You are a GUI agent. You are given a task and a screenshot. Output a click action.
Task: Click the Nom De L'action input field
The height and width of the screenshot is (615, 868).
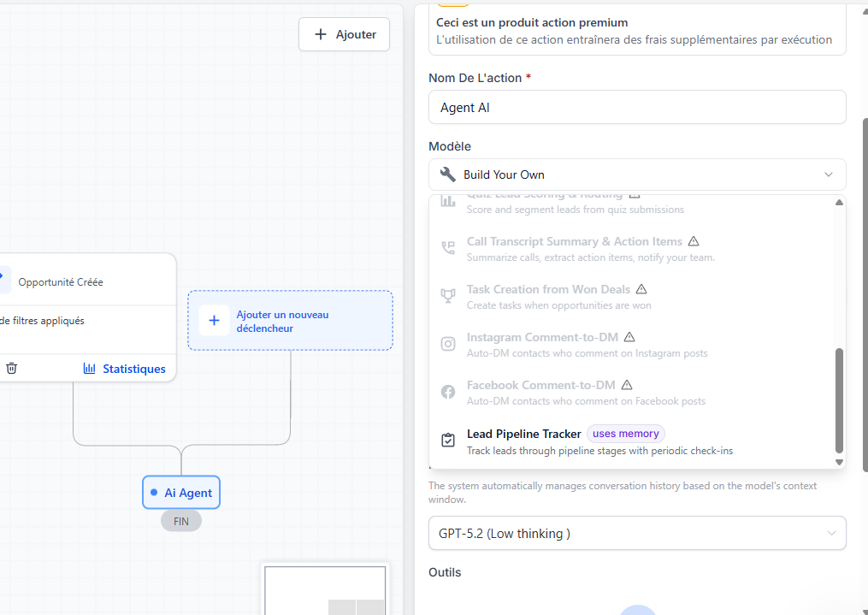(x=637, y=108)
